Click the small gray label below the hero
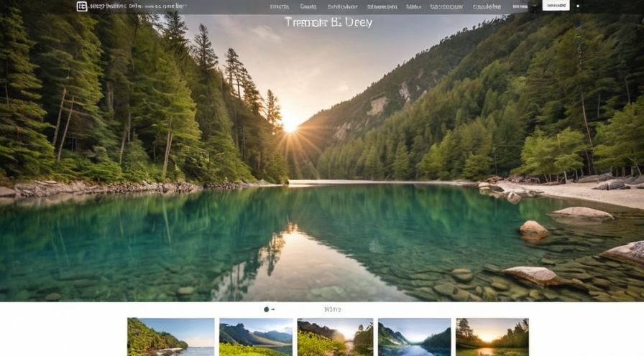The image size is (644, 356). [x=333, y=309]
